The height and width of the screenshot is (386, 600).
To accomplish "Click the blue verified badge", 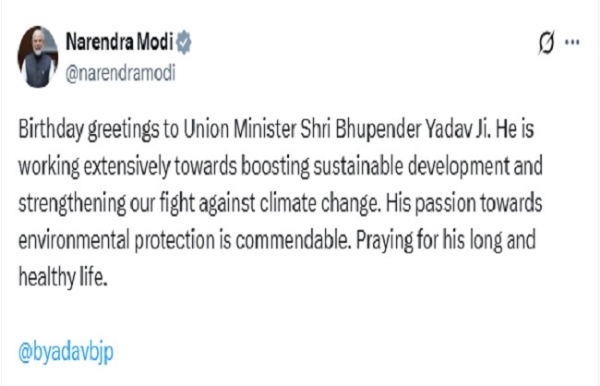I will click(x=184, y=42).
